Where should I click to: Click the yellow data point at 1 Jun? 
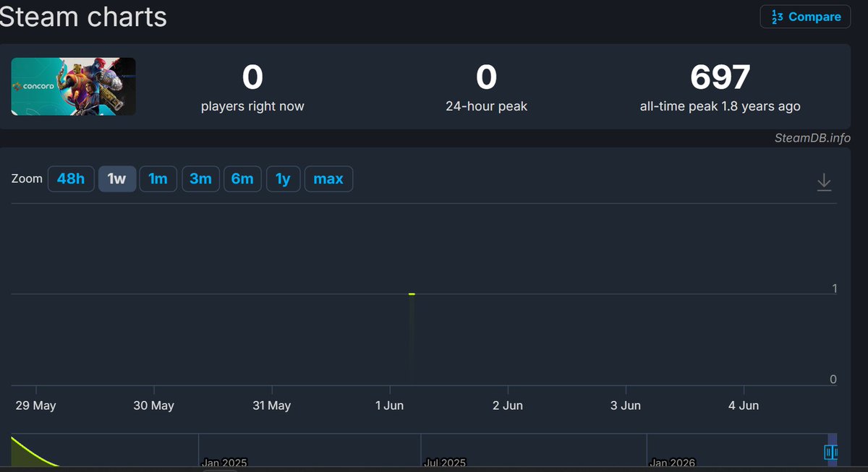[412, 294]
